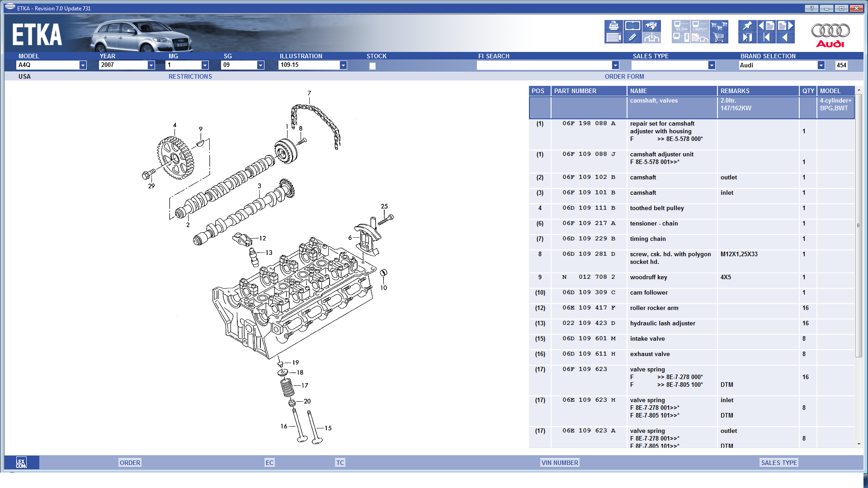Open the DEPOT connection icon
The image size is (868, 488).
click(x=700, y=26)
